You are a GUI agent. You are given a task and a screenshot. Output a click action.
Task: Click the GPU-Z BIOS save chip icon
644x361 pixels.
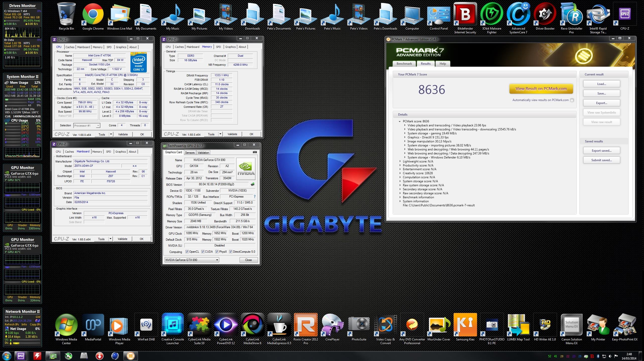253,184
